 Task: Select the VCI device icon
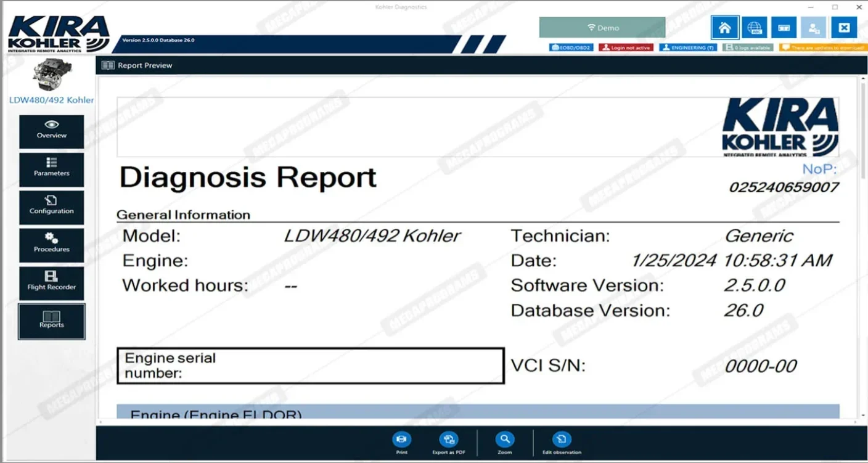784,27
